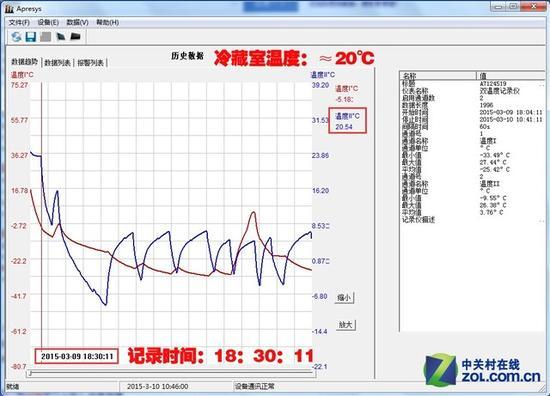Switch to the 数据列表 tab
The image size is (550, 396).
click(58, 63)
